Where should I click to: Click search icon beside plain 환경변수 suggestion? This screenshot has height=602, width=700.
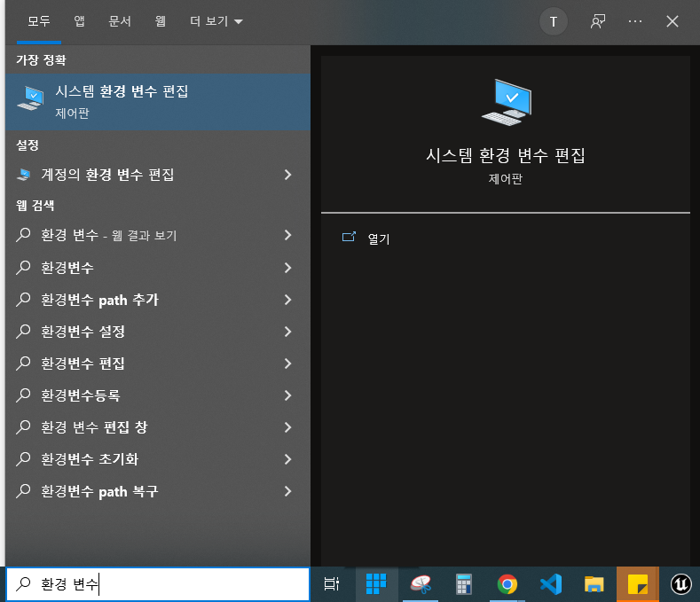(x=23, y=268)
